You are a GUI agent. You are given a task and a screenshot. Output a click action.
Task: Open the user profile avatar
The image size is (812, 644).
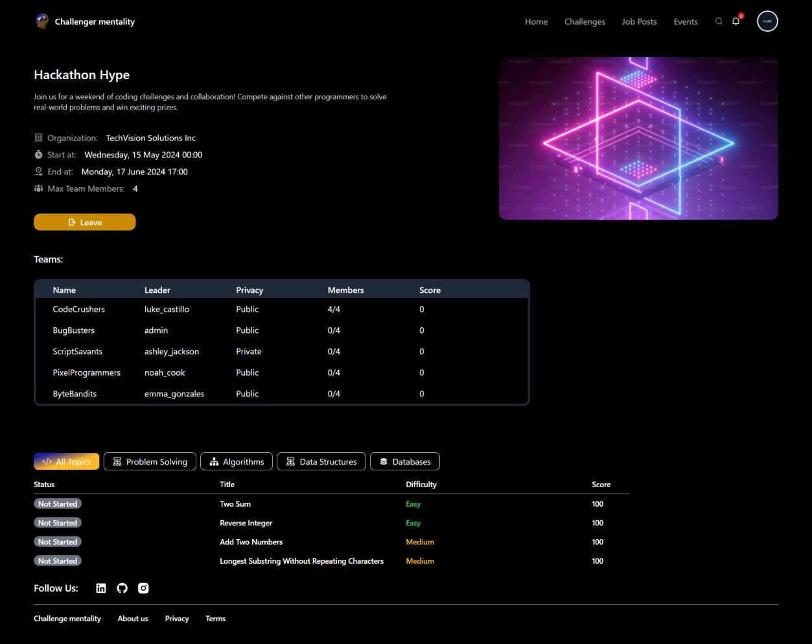coord(767,21)
